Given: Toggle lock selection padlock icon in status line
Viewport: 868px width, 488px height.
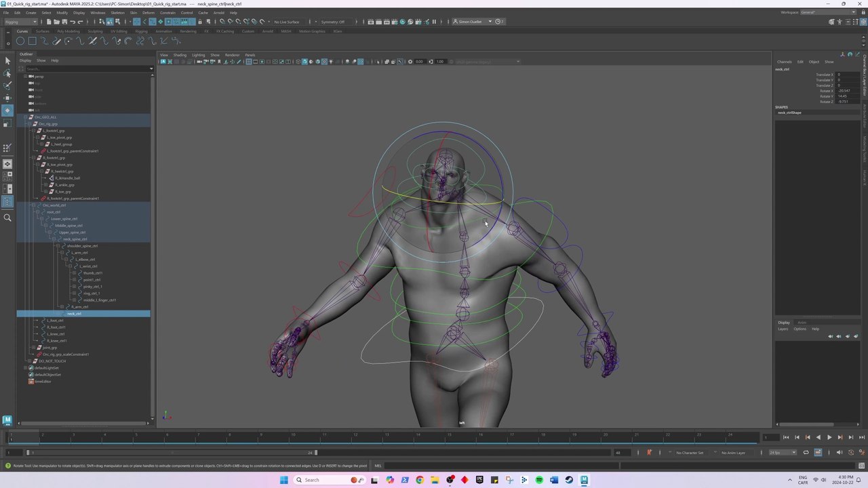Looking at the screenshot, I should tap(199, 22).
